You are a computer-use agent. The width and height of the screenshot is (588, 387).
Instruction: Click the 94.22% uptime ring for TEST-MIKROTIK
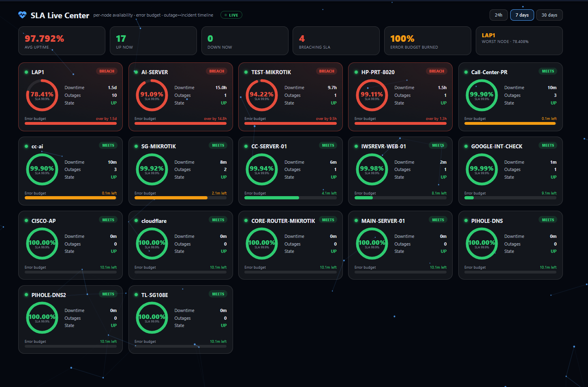coord(262,95)
